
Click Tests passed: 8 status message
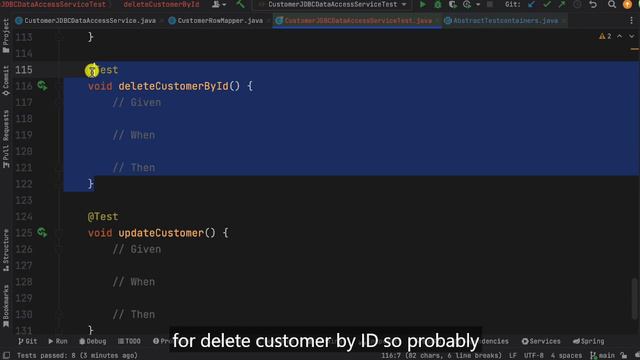tap(77, 356)
